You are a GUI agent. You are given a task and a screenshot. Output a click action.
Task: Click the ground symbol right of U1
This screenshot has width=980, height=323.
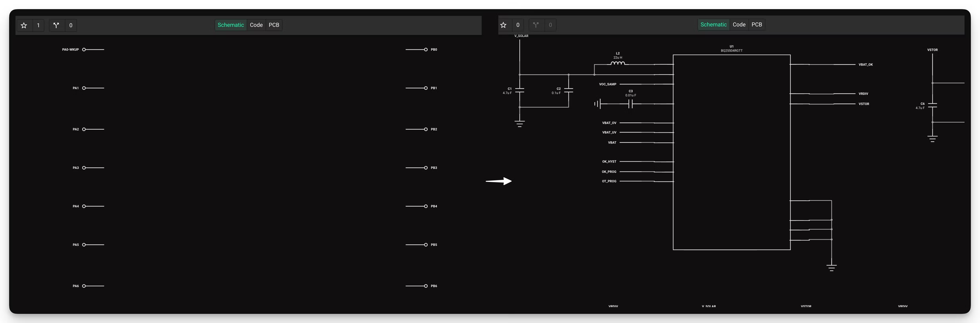click(832, 268)
